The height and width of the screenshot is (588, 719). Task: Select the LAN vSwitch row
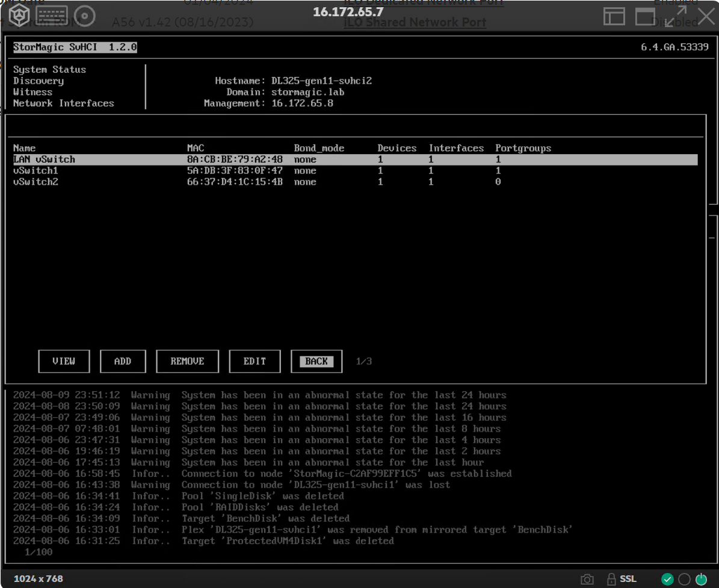[356, 159]
